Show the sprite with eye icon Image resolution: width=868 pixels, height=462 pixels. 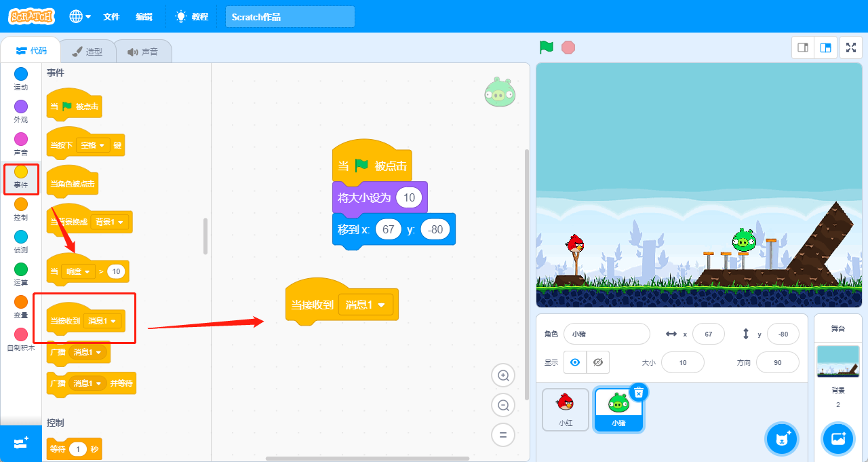point(575,362)
